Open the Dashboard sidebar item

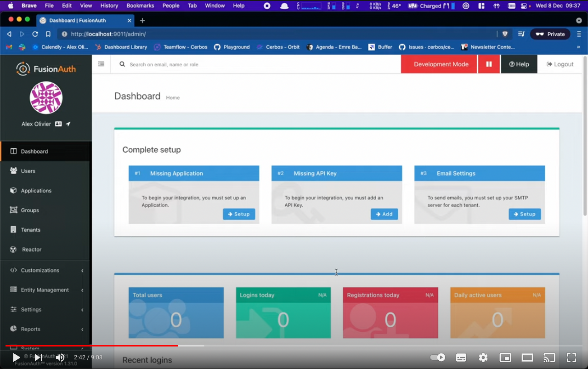click(46, 151)
